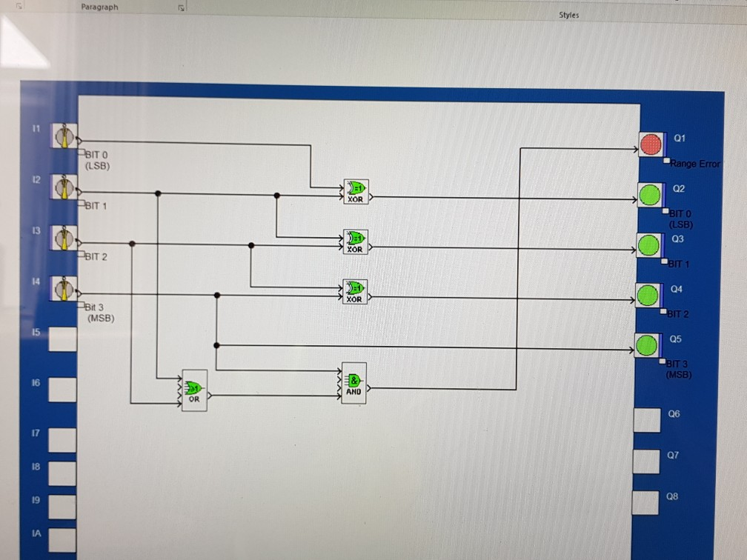Toggle the I4 input switch

(x=64, y=289)
